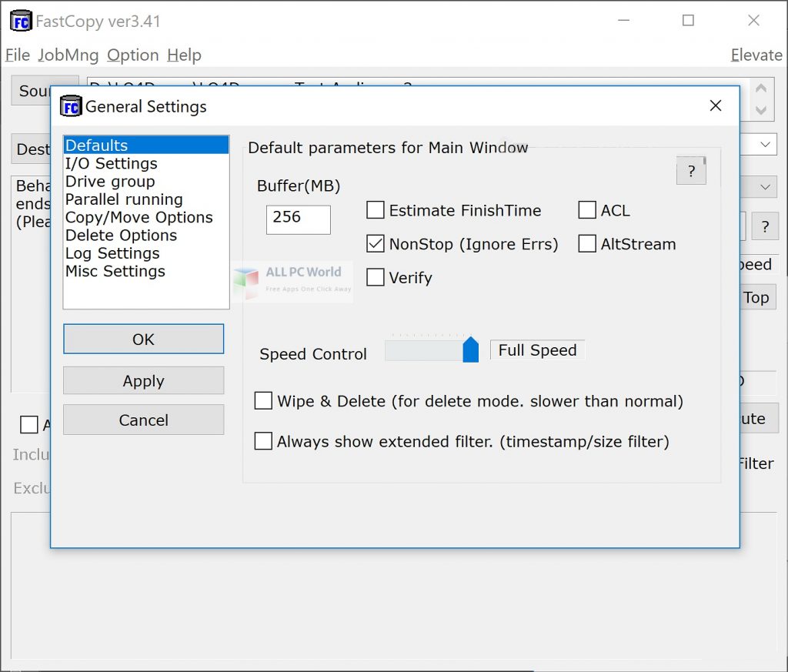Open the Help menu
788x672 pixels.
(184, 55)
